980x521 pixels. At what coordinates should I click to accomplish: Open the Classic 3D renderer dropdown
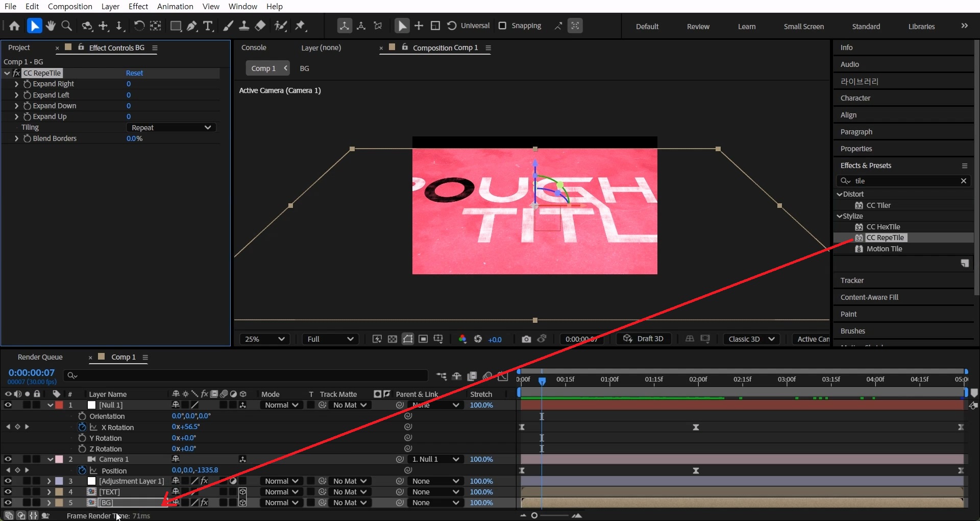pos(751,339)
